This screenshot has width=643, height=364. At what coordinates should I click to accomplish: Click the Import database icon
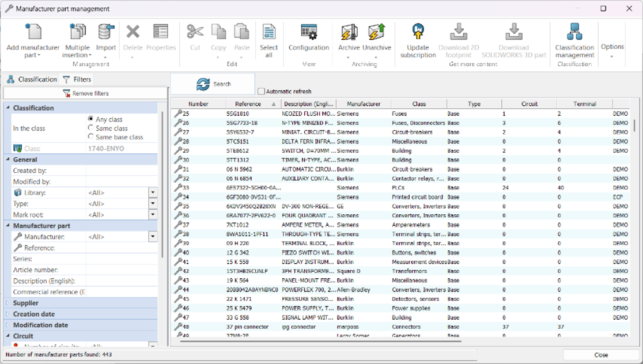[106, 32]
